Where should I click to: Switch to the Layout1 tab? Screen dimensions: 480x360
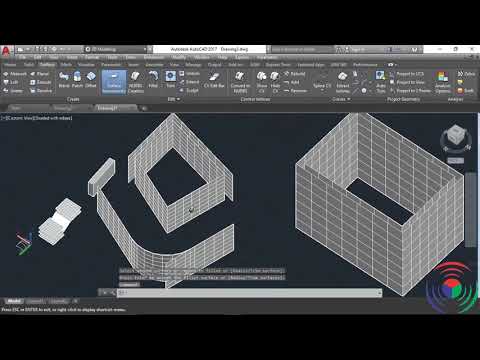click(35, 301)
